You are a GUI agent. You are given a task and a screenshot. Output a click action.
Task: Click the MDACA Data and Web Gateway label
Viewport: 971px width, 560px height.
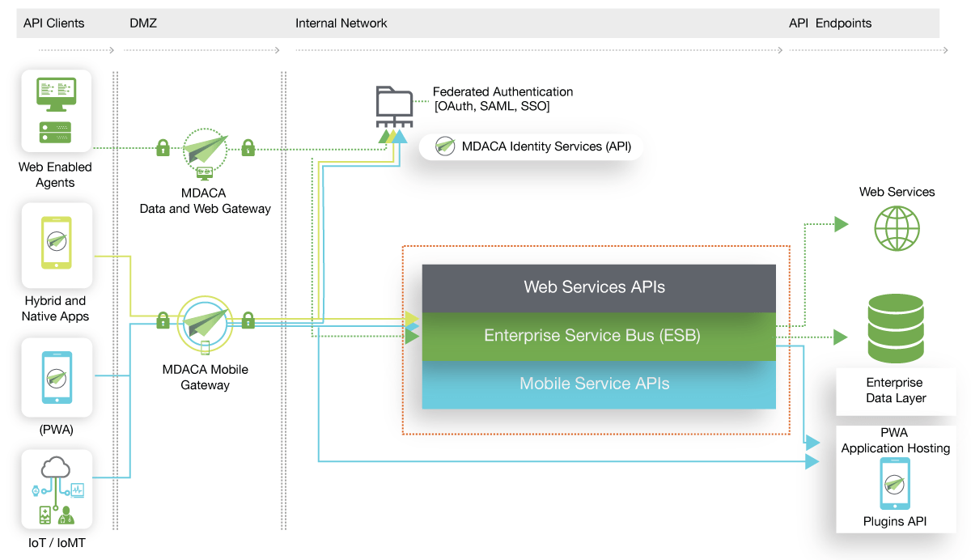(205, 201)
